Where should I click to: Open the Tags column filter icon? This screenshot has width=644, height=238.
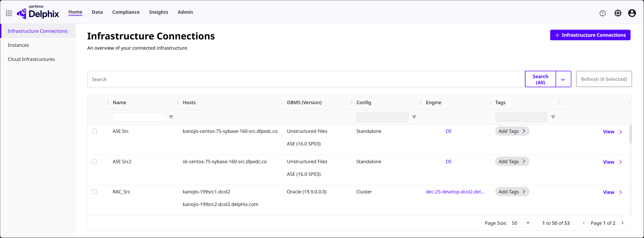(x=553, y=117)
